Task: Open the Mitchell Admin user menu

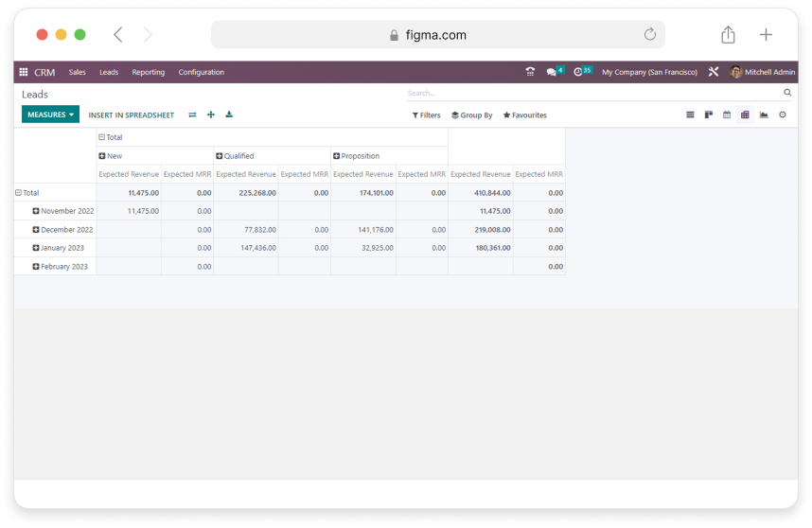Action: [x=762, y=72]
